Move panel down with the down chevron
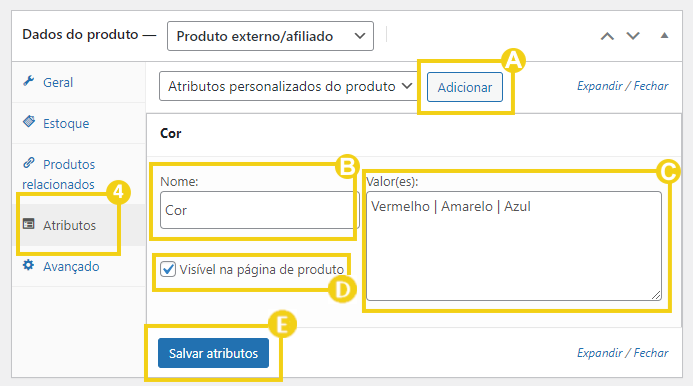The height and width of the screenshot is (386, 693). [x=633, y=36]
